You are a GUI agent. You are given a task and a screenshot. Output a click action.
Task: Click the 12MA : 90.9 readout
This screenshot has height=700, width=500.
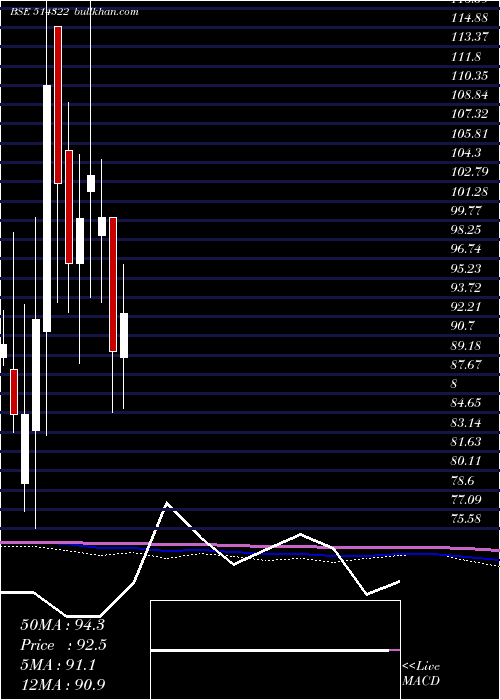(x=62, y=685)
